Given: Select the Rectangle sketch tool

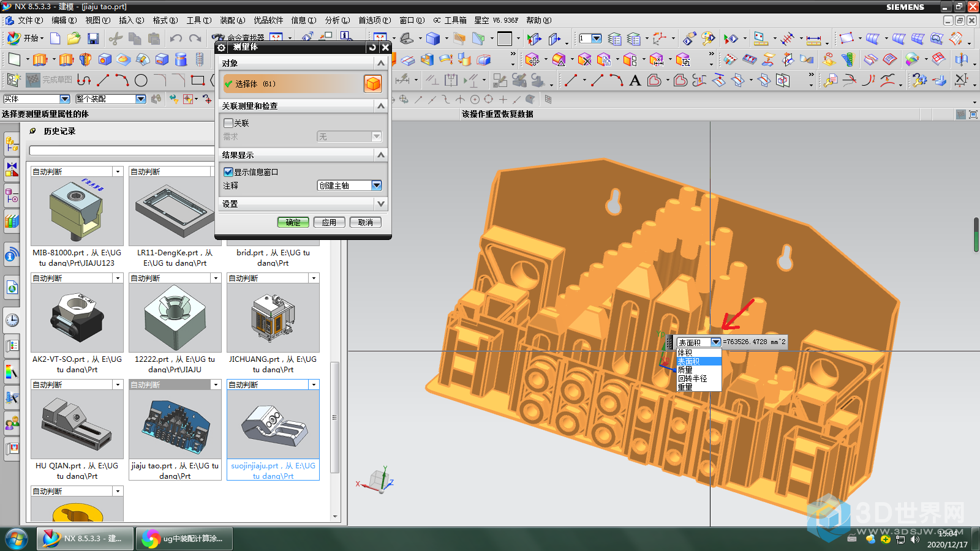Looking at the screenshot, I should [x=197, y=80].
